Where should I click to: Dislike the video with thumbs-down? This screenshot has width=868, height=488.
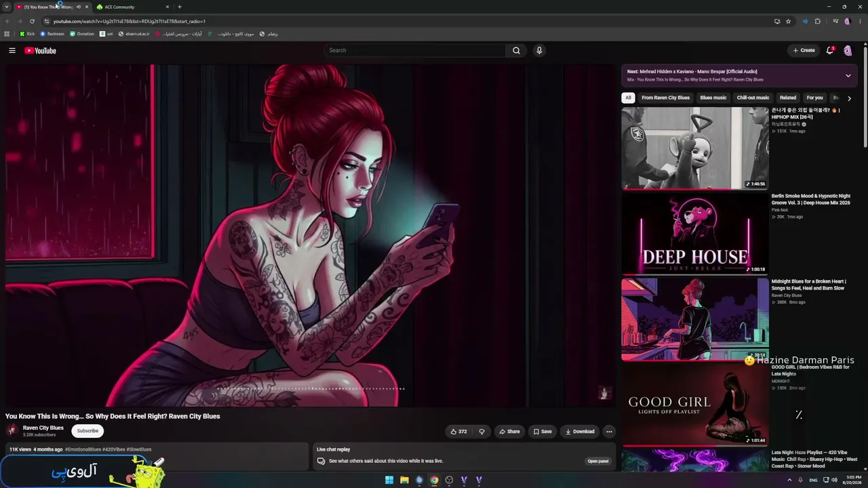coord(482,431)
